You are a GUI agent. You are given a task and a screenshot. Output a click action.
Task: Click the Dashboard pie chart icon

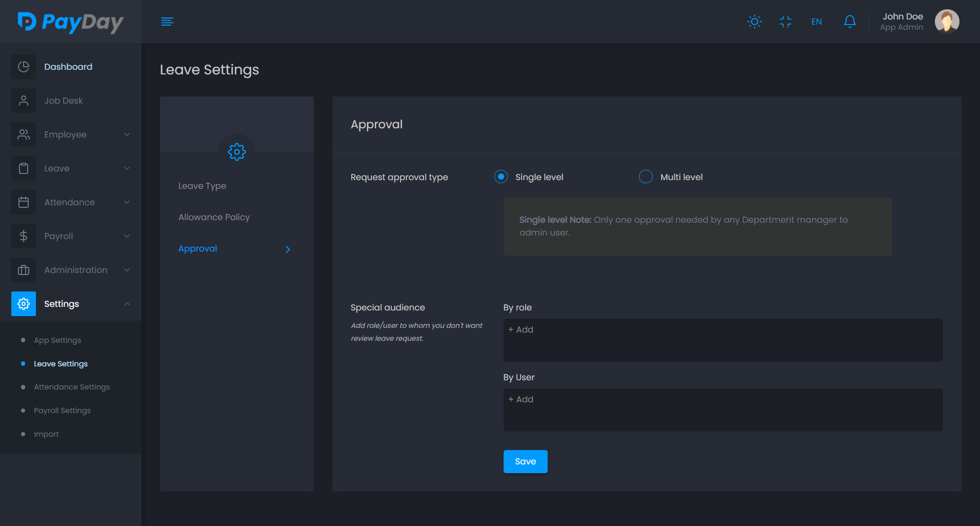pos(24,67)
